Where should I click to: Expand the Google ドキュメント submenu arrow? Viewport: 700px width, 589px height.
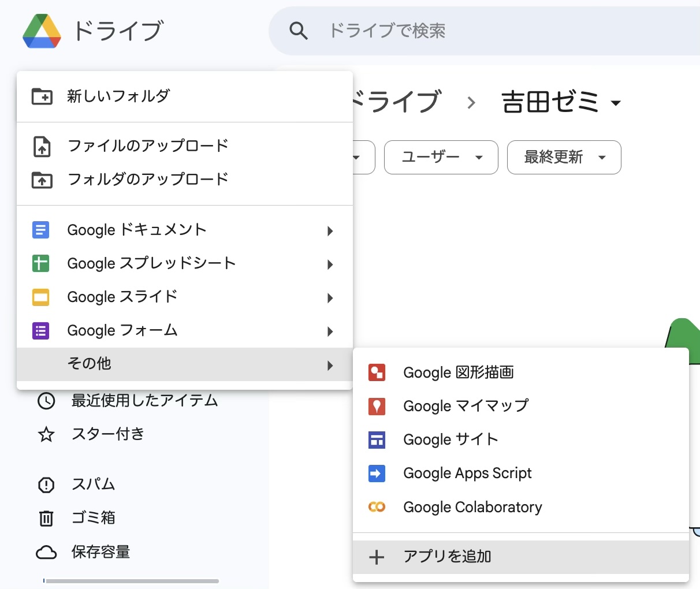330,231
